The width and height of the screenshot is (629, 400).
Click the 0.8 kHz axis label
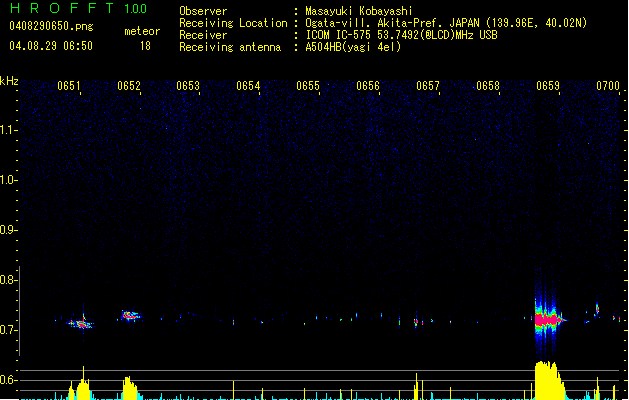8,280
